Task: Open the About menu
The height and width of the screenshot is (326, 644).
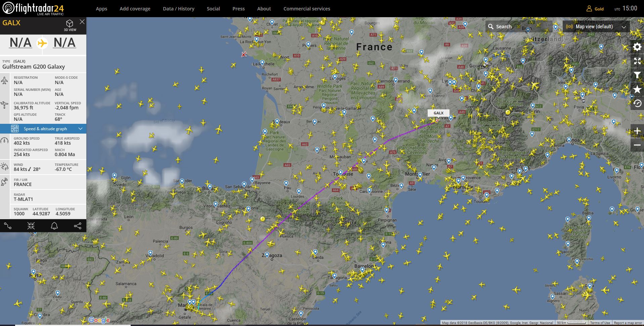Action: (x=264, y=9)
